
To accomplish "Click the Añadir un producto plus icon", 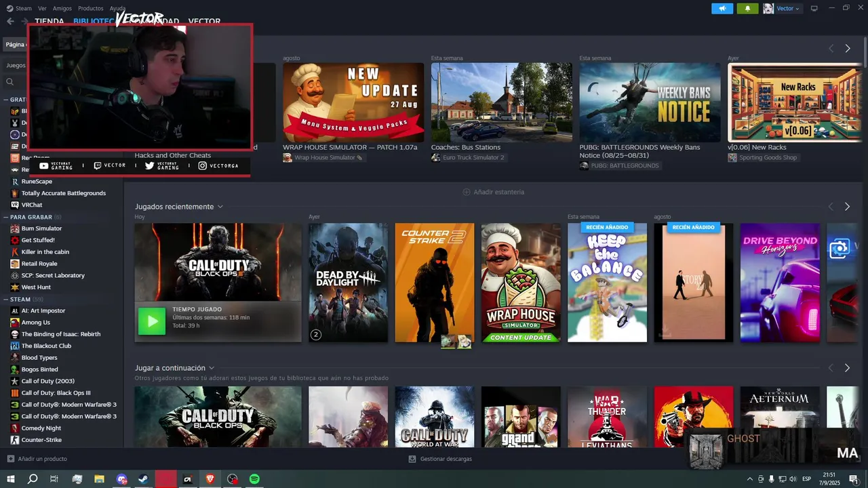I will click(x=10, y=459).
